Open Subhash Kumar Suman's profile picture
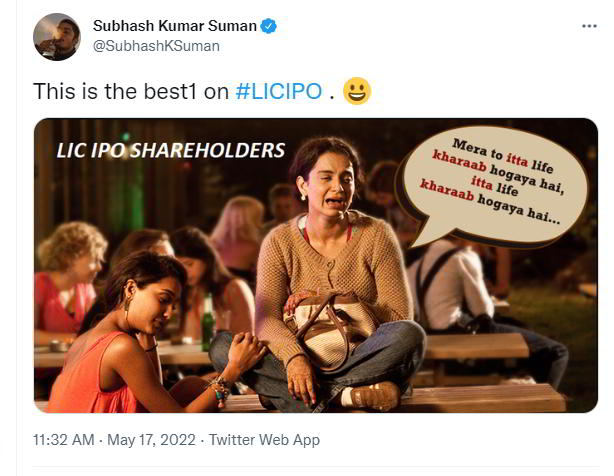This screenshot has width=614, height=476. coord(57,36)
